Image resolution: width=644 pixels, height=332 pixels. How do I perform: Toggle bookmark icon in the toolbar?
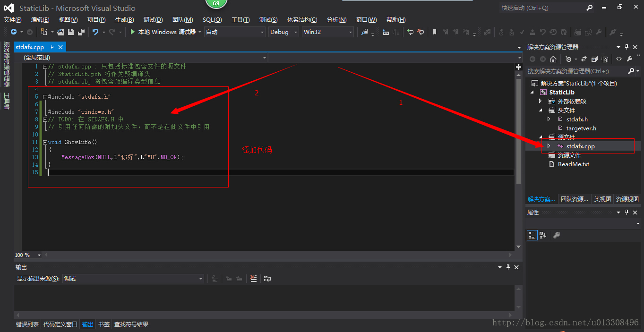[x=435, y=32]
